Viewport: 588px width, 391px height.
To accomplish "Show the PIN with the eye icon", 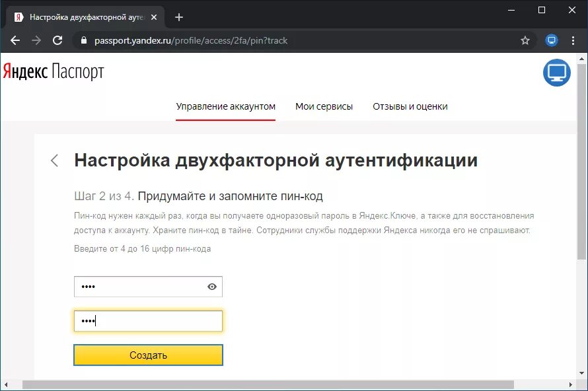I will pyautogui.click(x=212, y=287).
